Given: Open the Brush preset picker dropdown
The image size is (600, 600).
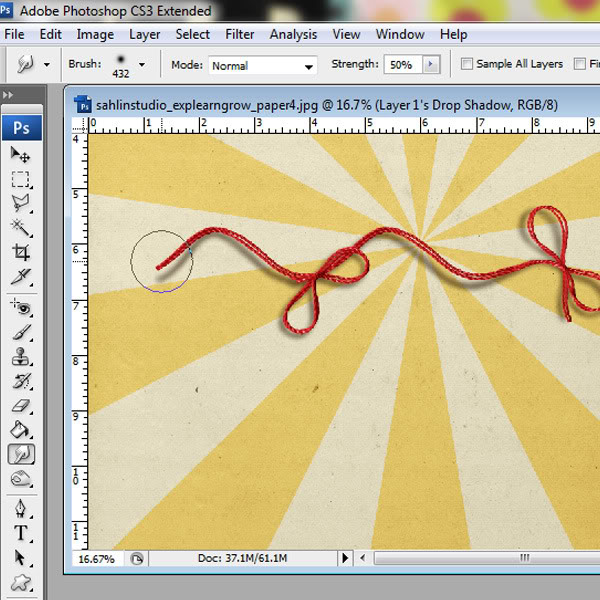Looking at the screenshot, I should tap(142, 65).
